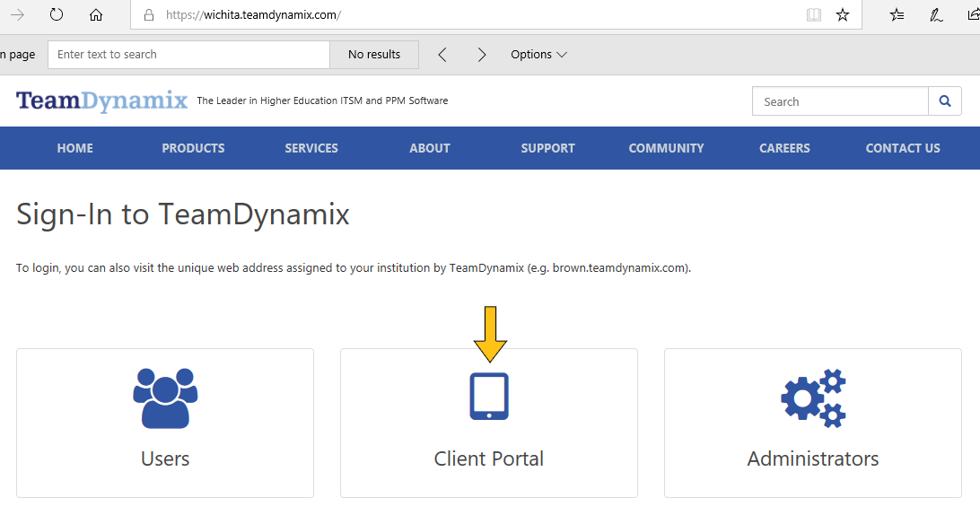Click the 'Sign-In to TeamDynamix' heading
980x524 pixels.
[182, 214]
